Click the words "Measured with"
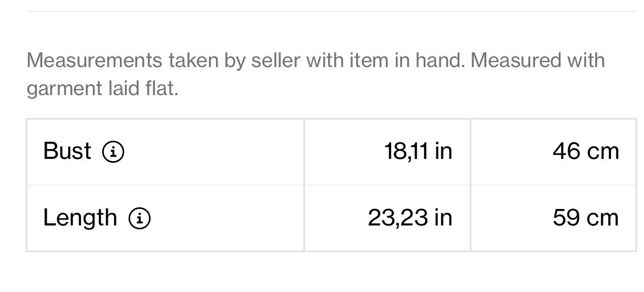The width and height of the screenshot is (644, 292). pos(537,60)
